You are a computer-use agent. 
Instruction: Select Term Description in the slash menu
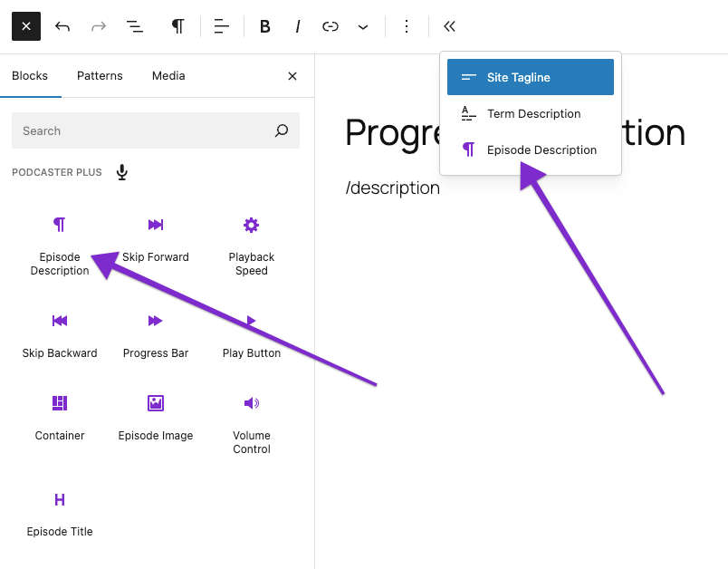click(531, 113)
